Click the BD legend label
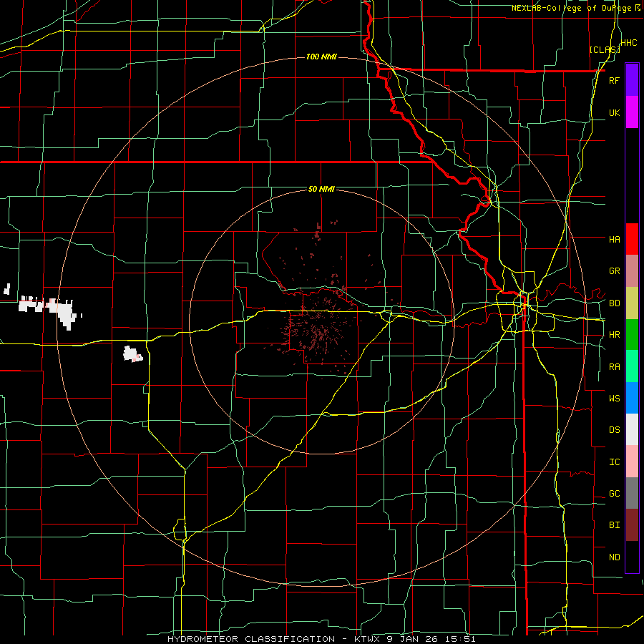This screenshot has width=644, height=644. 614,303
